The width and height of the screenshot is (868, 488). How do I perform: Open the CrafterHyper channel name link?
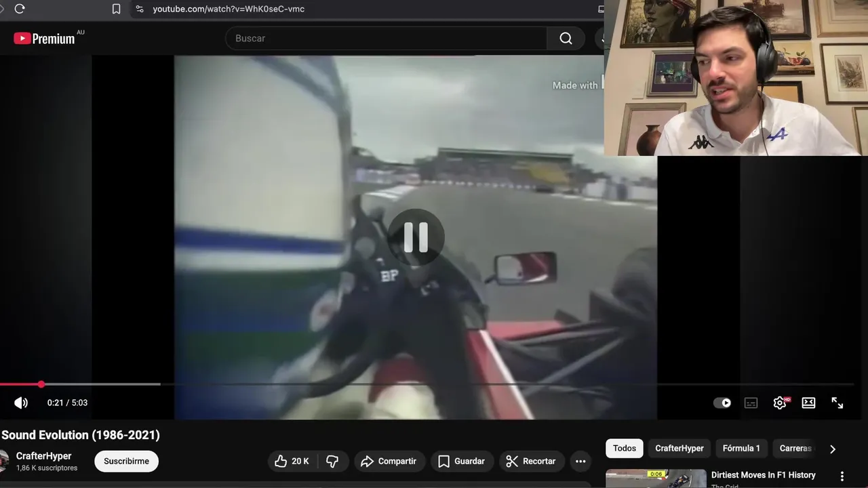(x=43, y=456)
